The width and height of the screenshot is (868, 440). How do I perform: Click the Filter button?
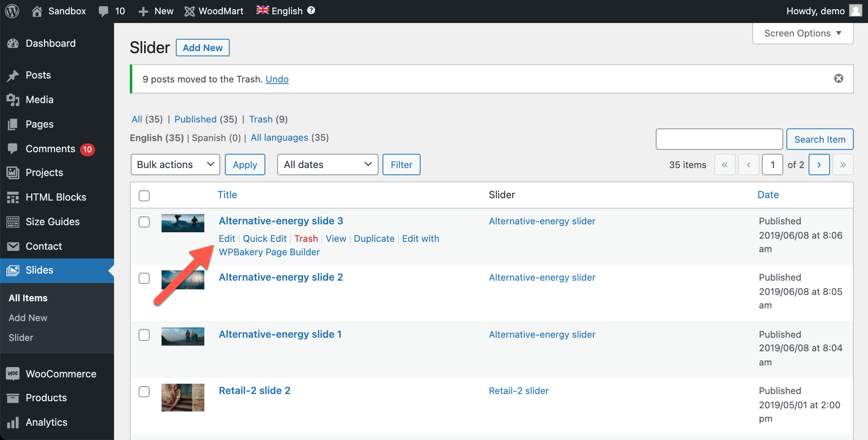point(402,165)
